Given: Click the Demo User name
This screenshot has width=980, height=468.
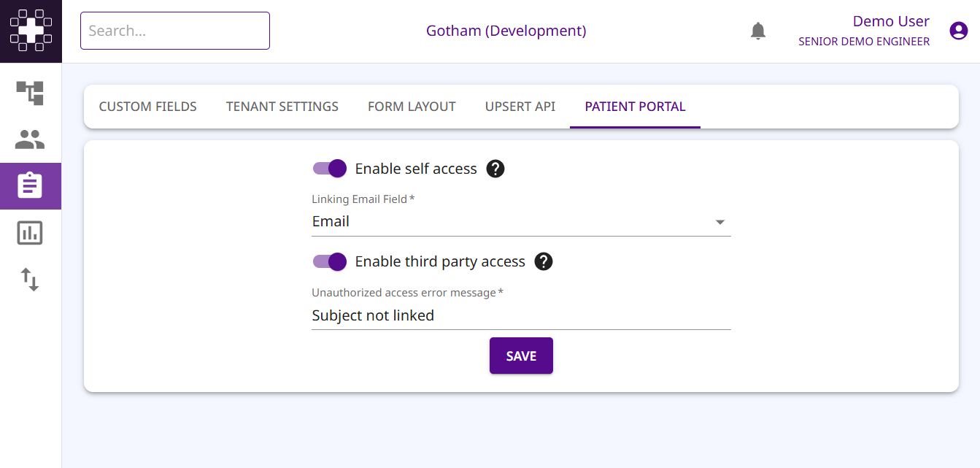Looking at the screenshot, I should point(891,21).
